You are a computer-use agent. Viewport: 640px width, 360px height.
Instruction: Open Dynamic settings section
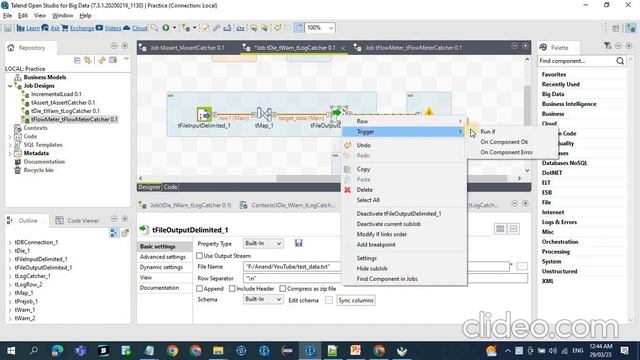click(x=161, y=267)
